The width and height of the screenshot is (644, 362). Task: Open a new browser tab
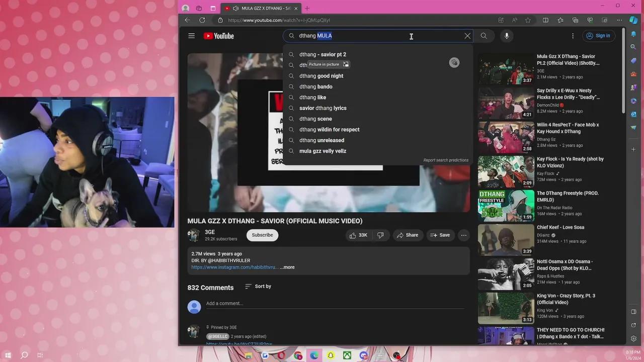(307, 8)
